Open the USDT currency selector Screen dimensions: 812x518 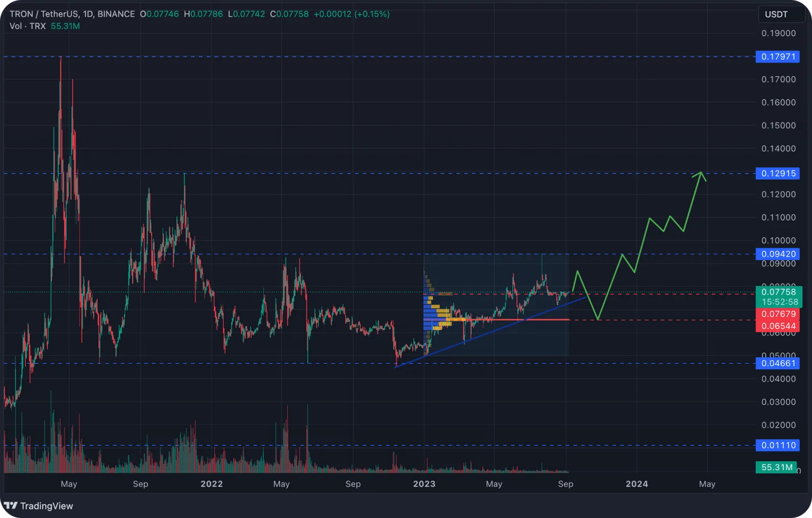click(x=781, y=14)
